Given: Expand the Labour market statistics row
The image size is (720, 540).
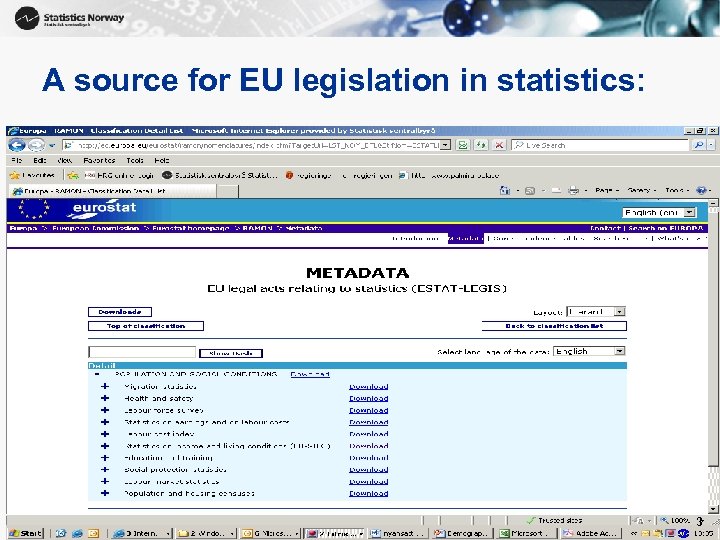Looking at the screenshot, I should 105,481.
